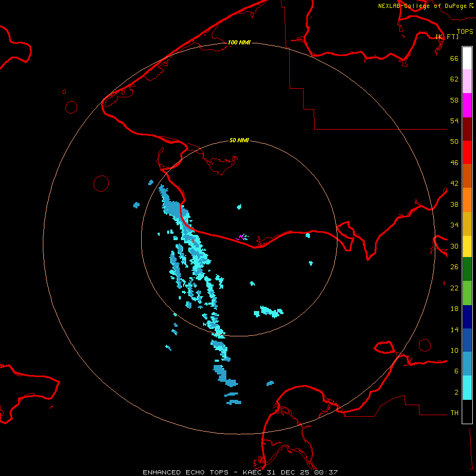
Task: Click the 30 legend value
Action: pos(454,246)
